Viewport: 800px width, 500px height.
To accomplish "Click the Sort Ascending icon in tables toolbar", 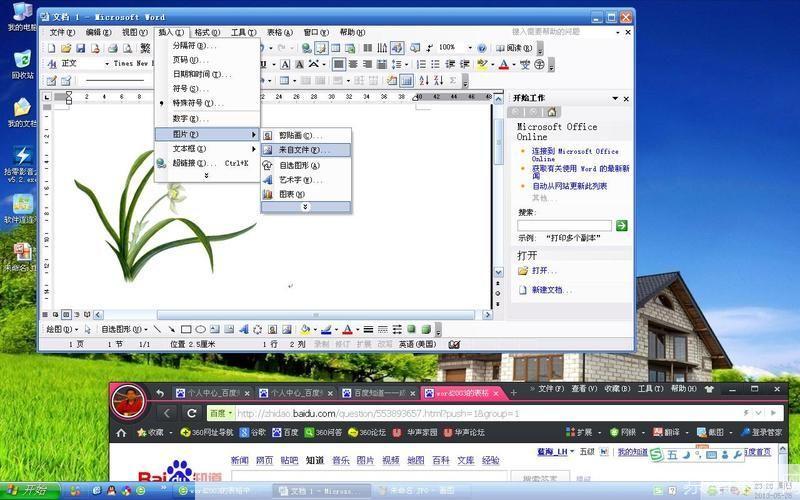I will pos(424,80).
